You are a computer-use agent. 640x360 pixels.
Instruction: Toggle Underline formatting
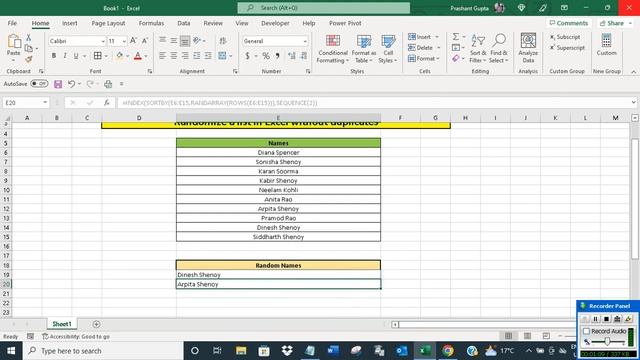click(x=76, y=56)
